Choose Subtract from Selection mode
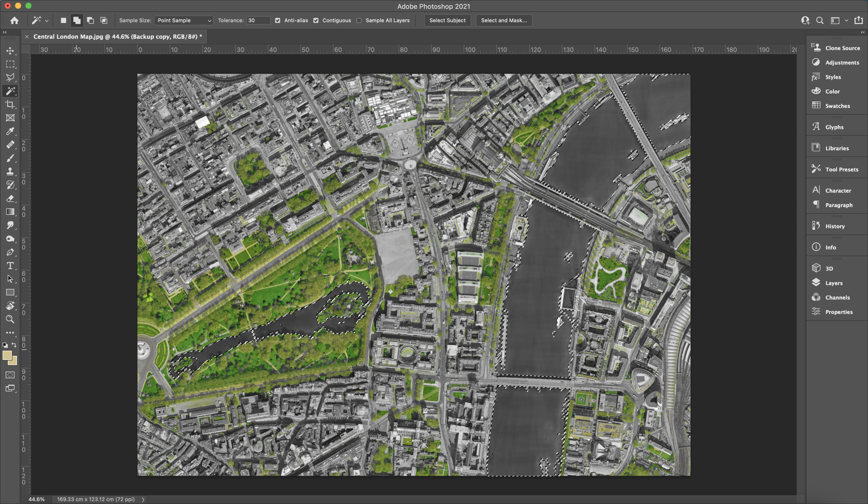 coord(90,20)
